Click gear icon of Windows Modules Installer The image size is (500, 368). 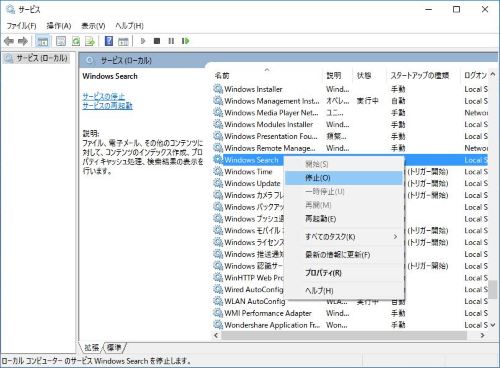pos(218,124)
